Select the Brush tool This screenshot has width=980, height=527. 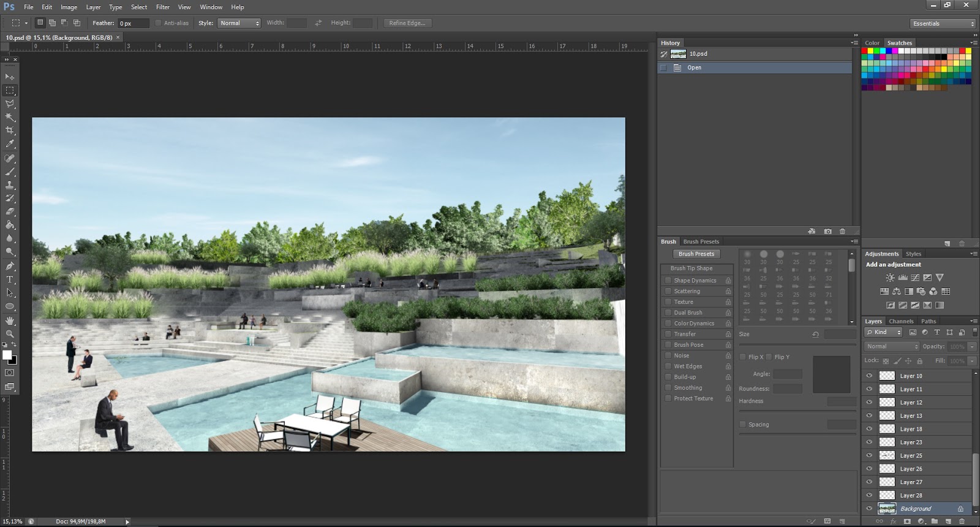click(x=10, y=172)
